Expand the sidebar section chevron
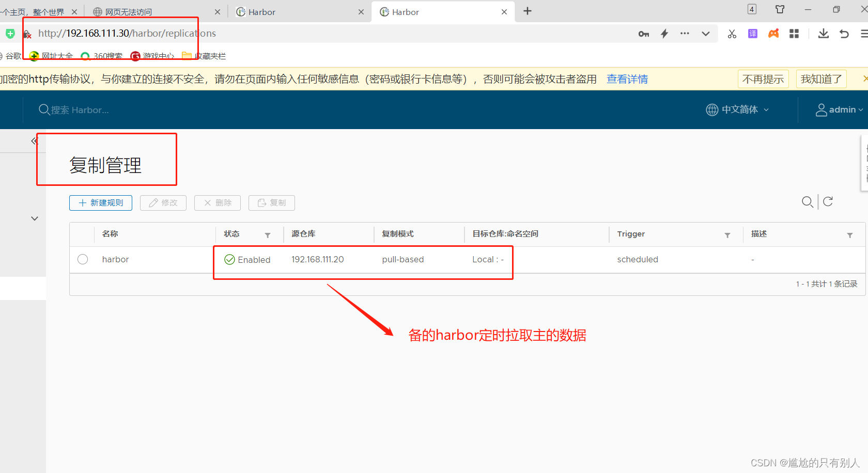The height and width of the screenshot is (473, 868). (35, 218)
